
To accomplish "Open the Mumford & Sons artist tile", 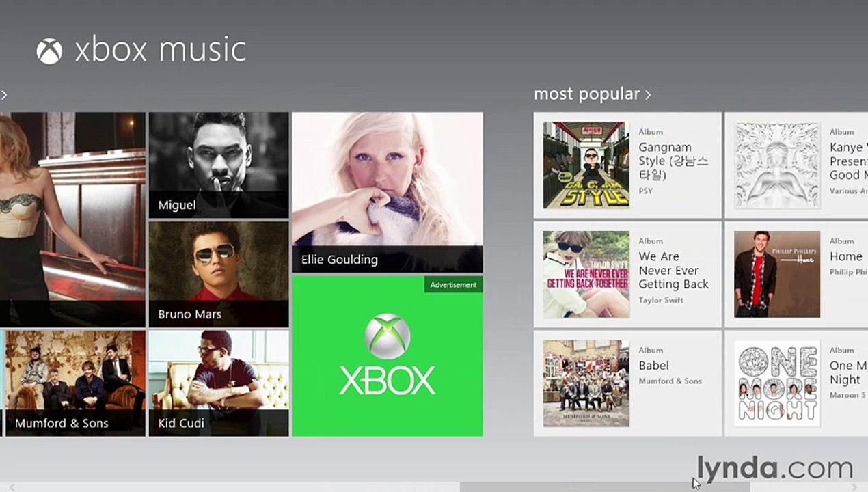I will 74,383.
